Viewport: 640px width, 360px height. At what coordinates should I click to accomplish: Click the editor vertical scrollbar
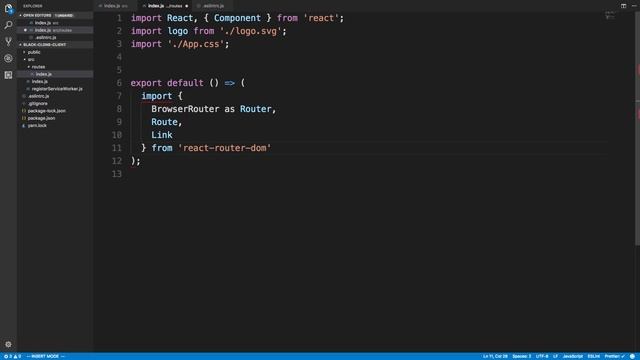coord(637,129)
